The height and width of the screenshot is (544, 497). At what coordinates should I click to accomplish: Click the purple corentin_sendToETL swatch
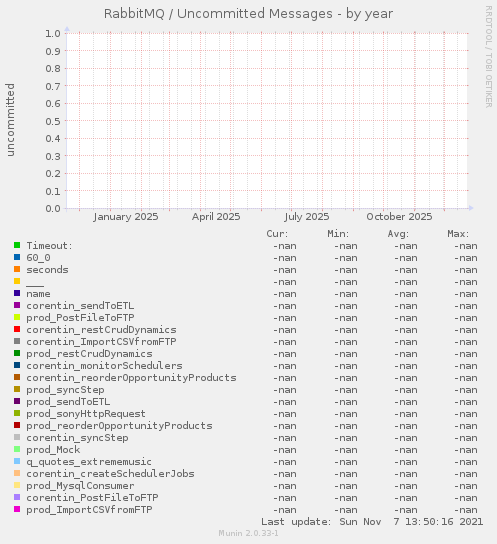(17, 305)
